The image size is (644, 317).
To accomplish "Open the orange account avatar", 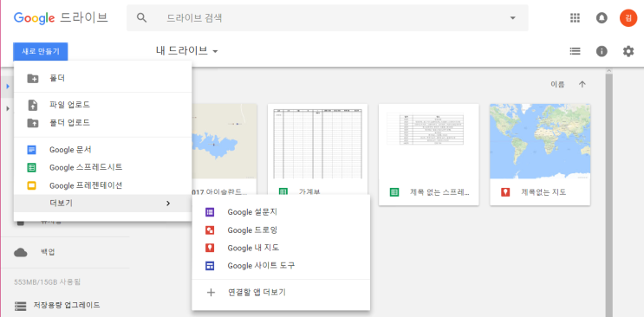I will 628,17.
